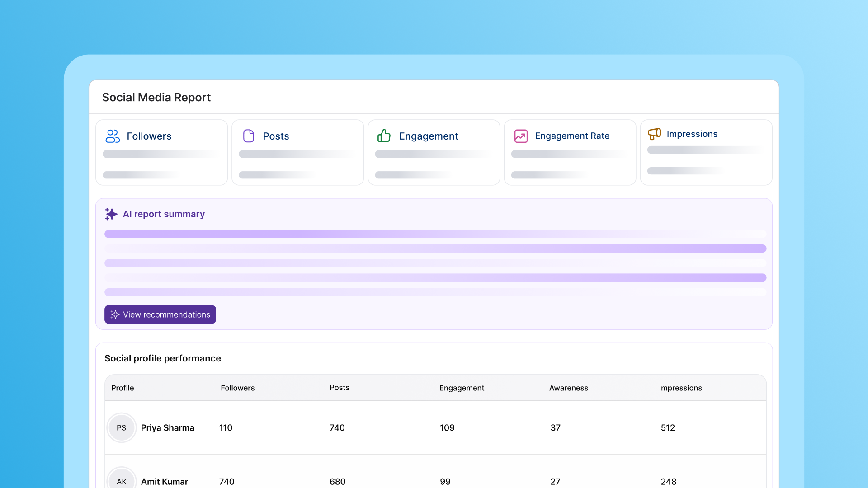The height and width of the screenshot is (488, 868).
Task: Select the Impressions metric card title
Action: coord(692,134)
